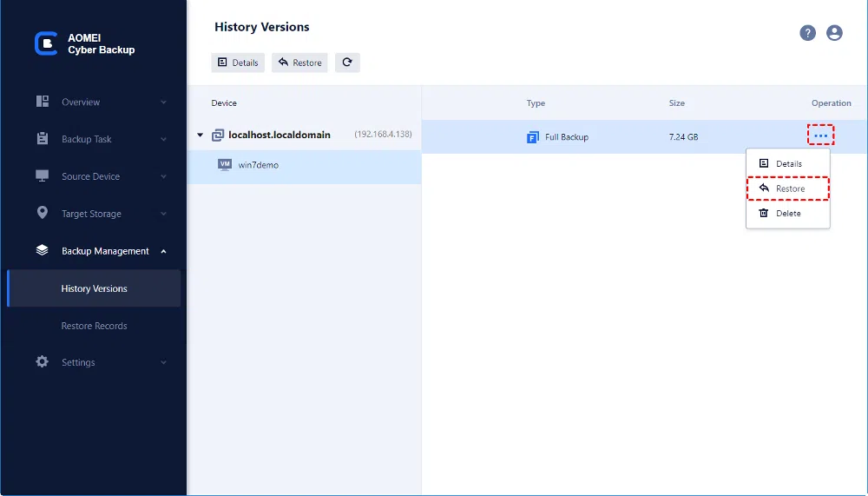Expand the Source Device section chevron
Screen dimensions: 868x496
163,176
